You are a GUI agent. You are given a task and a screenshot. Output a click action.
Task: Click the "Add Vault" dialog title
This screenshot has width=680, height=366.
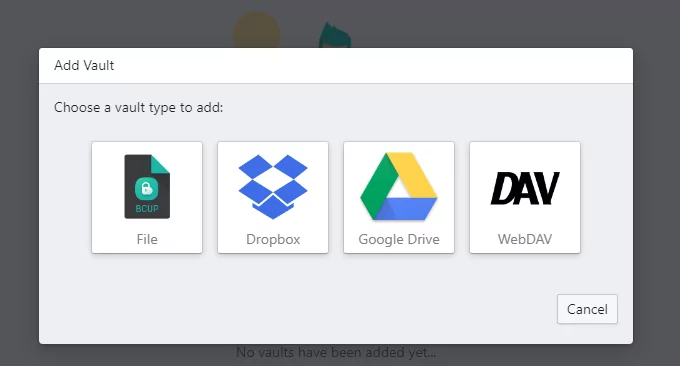click(84, 65)
